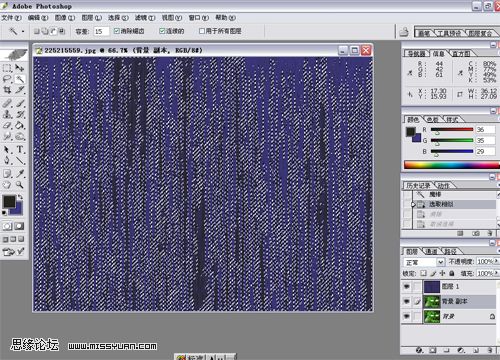Expand the layer opacity arrow

[496, 262]
